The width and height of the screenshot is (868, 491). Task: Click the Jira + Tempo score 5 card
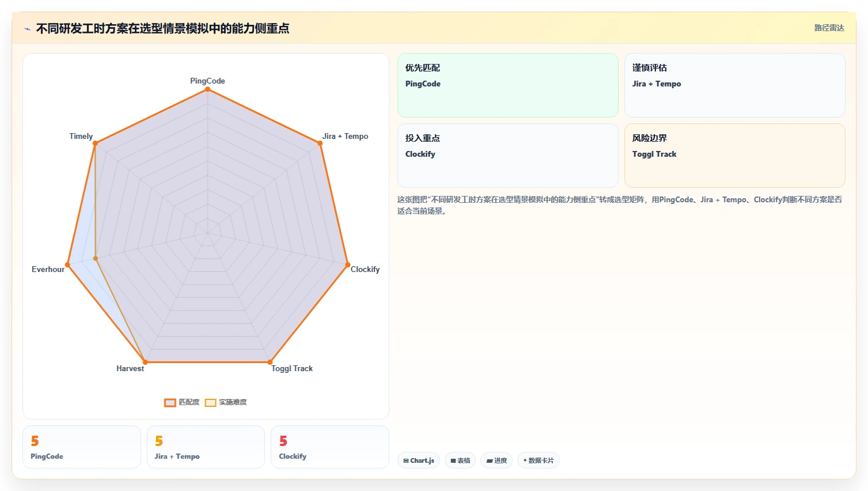(x=206, y=447)
